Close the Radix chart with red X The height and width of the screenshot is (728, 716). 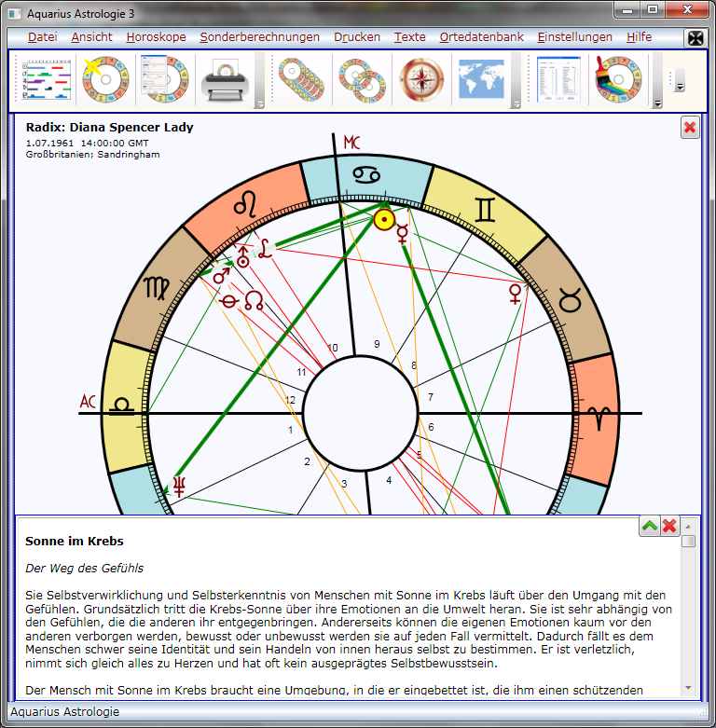pyautogui.click(x=690, y=128)
